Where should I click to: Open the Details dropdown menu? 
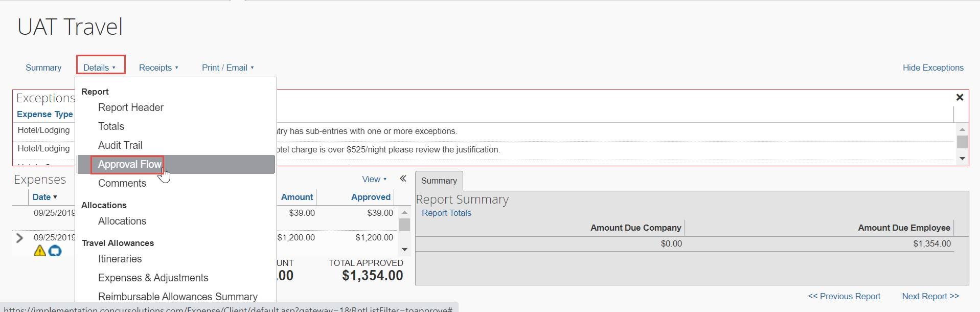100,68
